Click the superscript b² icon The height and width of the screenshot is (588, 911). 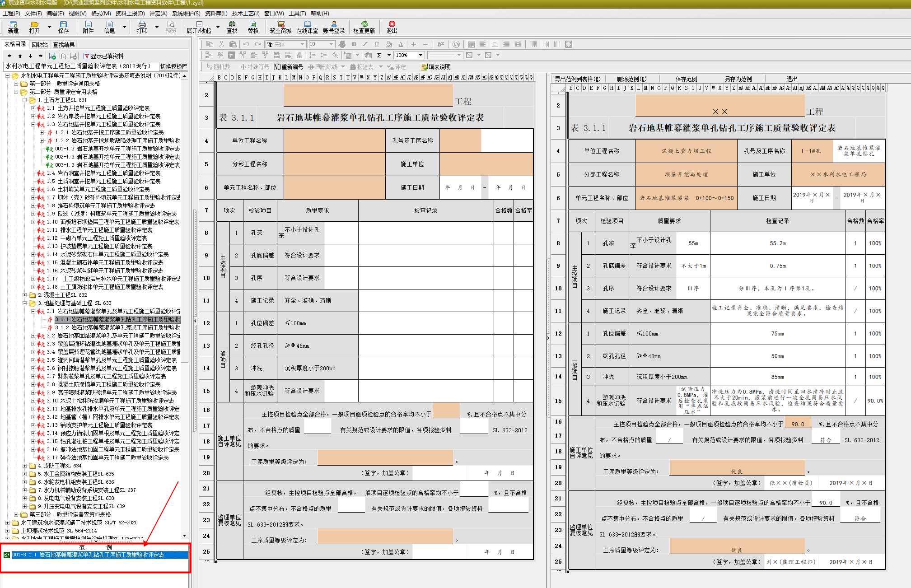(x=441, y=44)
